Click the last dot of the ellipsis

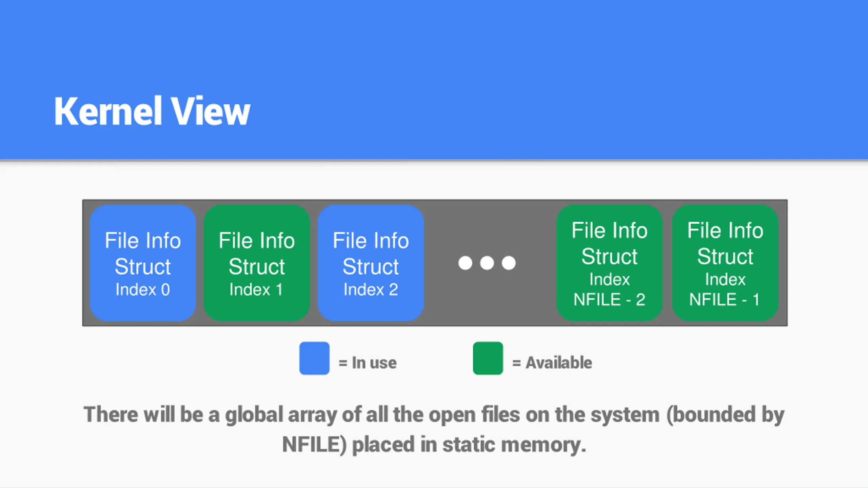[x=509, y=263]
